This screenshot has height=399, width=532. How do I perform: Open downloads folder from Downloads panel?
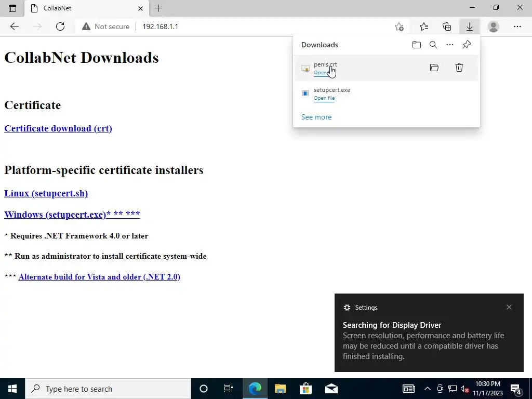(416, 45)
